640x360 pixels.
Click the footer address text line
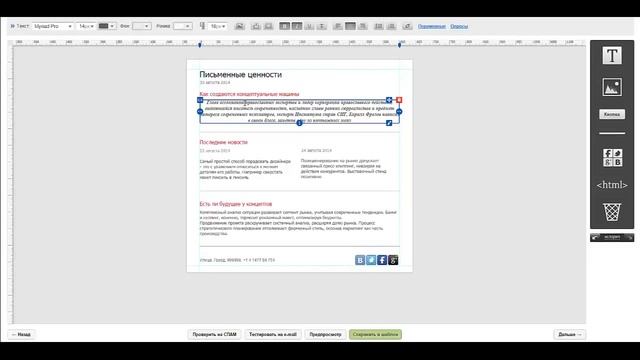click(x=237, y=260)
